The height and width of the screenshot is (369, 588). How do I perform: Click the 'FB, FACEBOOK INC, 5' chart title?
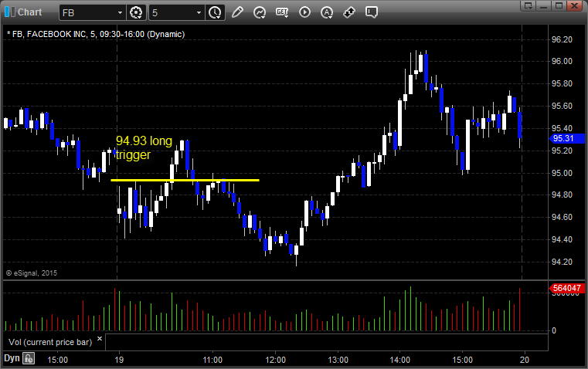click(96, 34)
